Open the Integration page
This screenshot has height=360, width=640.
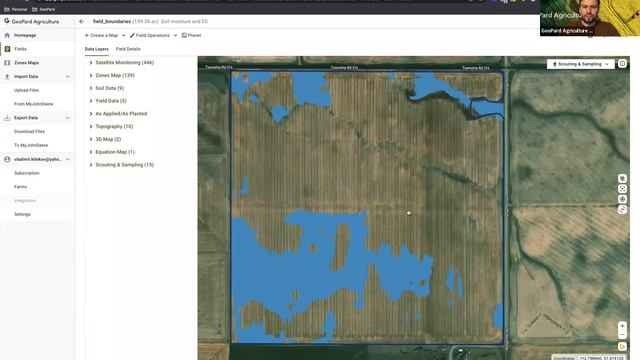[x=25, y=200]
